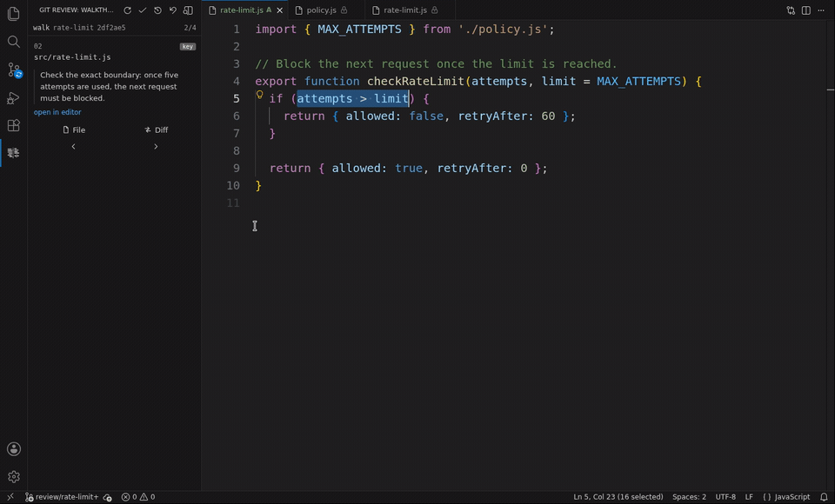Click the JavaScript language mode selector
835x504 pixels.
click(786, 497)
